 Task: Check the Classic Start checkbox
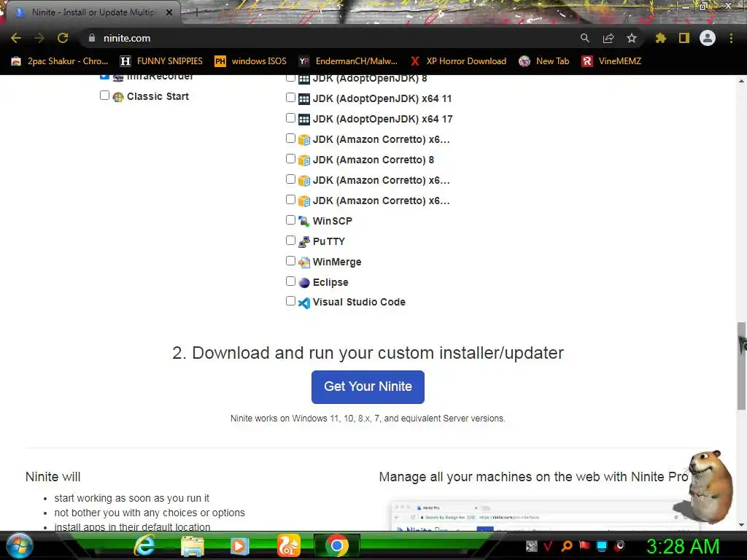(x=104, y=96)
